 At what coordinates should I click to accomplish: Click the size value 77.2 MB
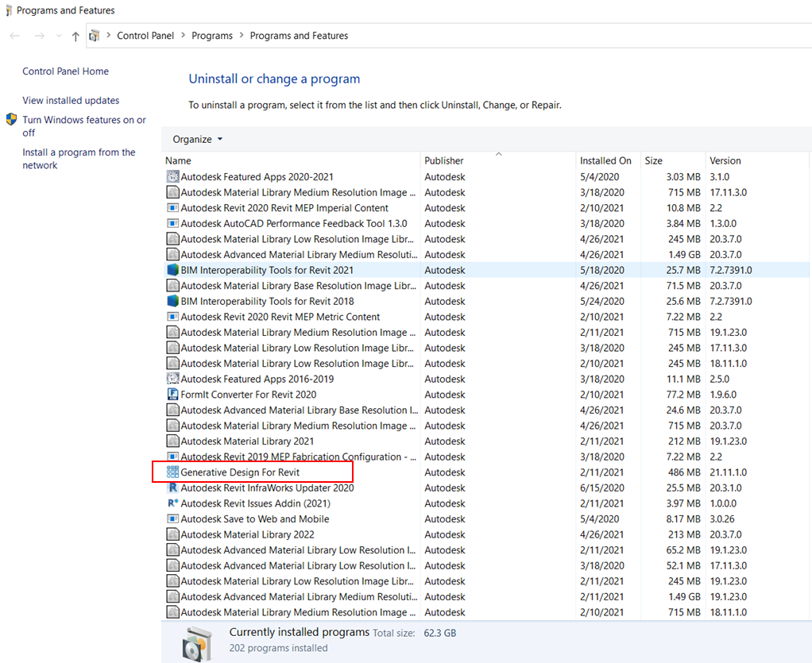click(x=683, y=395)
